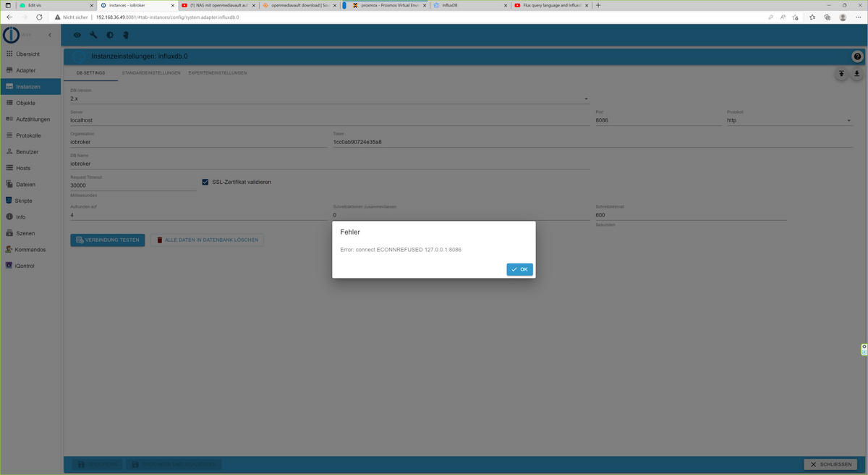868x475 pixels.
Task: Open Hosts in the sidebar
Action: 30,168
